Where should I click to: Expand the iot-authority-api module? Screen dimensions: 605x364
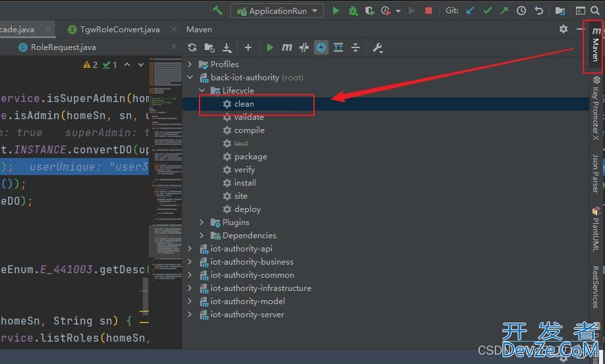coord(190,249)
